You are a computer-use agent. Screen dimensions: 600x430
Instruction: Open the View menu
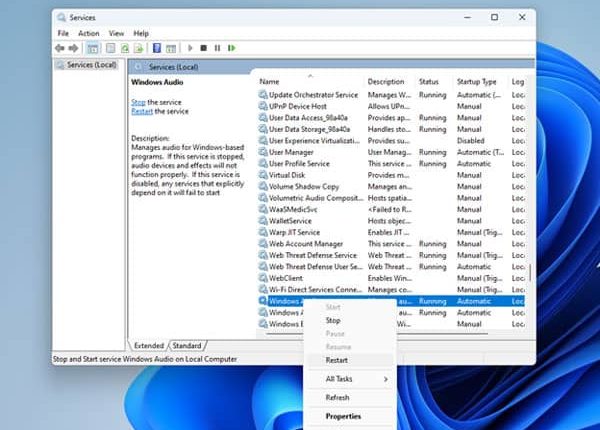(x=116, y=34)
